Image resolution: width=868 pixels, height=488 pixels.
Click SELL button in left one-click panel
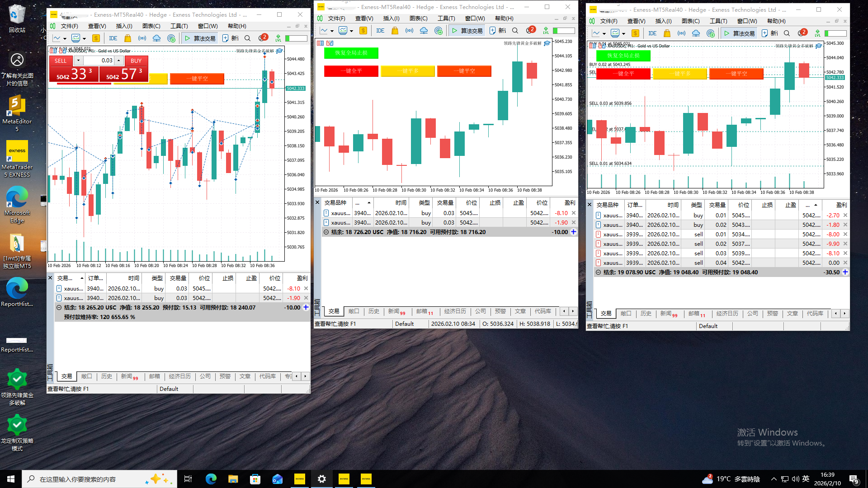coord(61,61)
